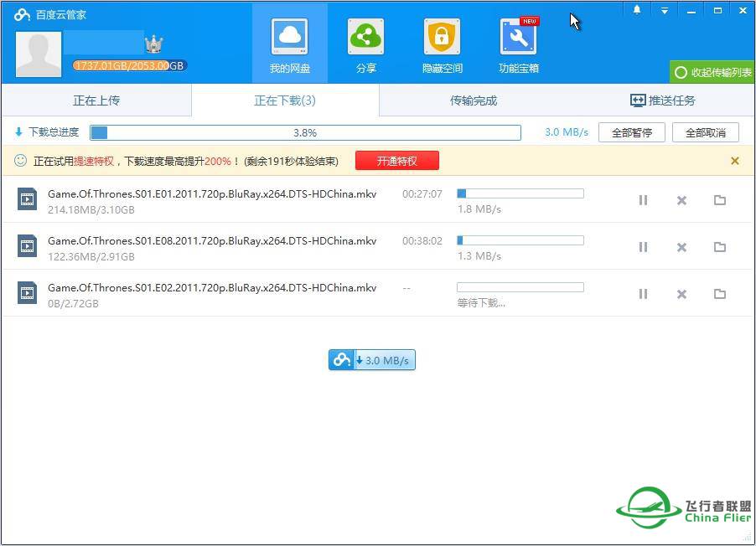Screen dimensions: 756x546
Task: Open folder for S01.E01 download
Action: coord(719,200)
